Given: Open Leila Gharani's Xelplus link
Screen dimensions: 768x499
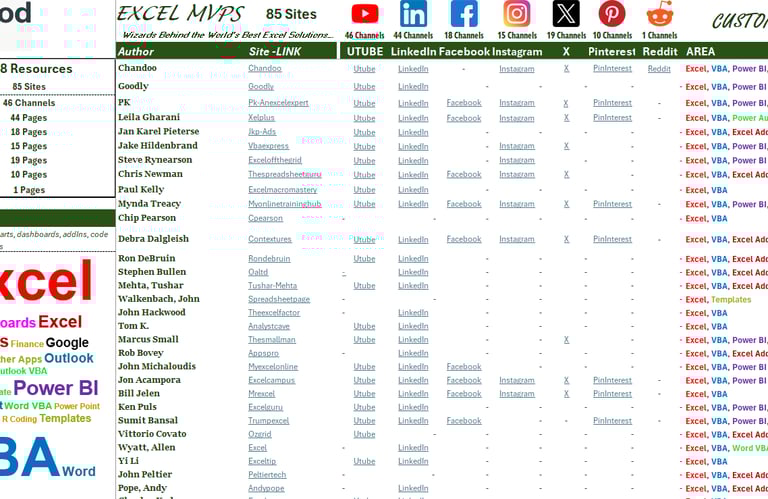Looking at the screenshot, I should click(x=261, y=118).
